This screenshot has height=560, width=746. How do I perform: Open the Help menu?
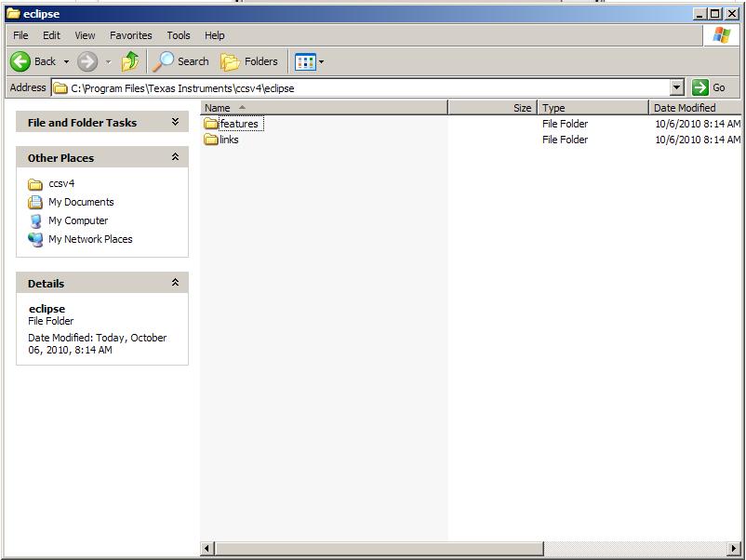pos(215,35)
